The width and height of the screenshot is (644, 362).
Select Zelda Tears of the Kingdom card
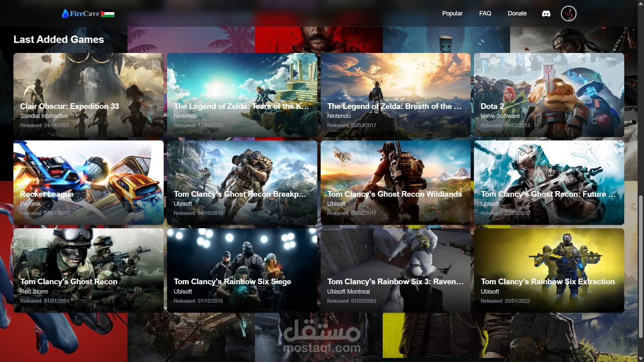[x=242, y=95]
